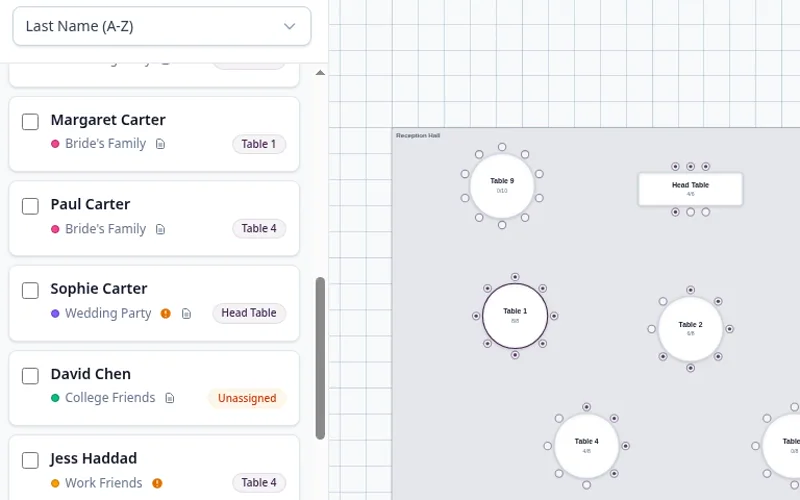800x500 pixels.
Task: Click the orange alert icon for Jess Haddad
Action: 157,483
